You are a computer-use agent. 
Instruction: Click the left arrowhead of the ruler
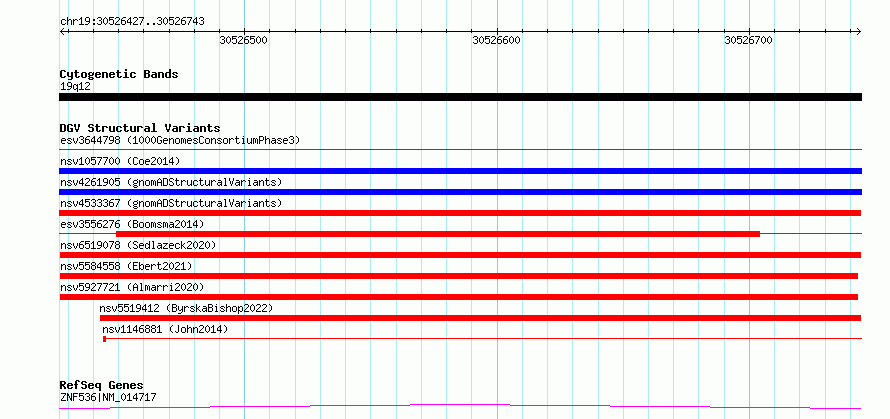62,31
